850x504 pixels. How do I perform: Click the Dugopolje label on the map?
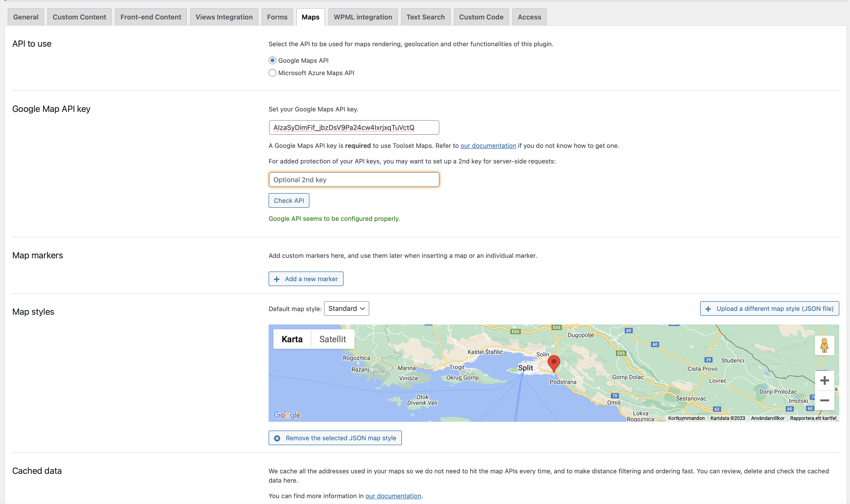click(581, 335)
